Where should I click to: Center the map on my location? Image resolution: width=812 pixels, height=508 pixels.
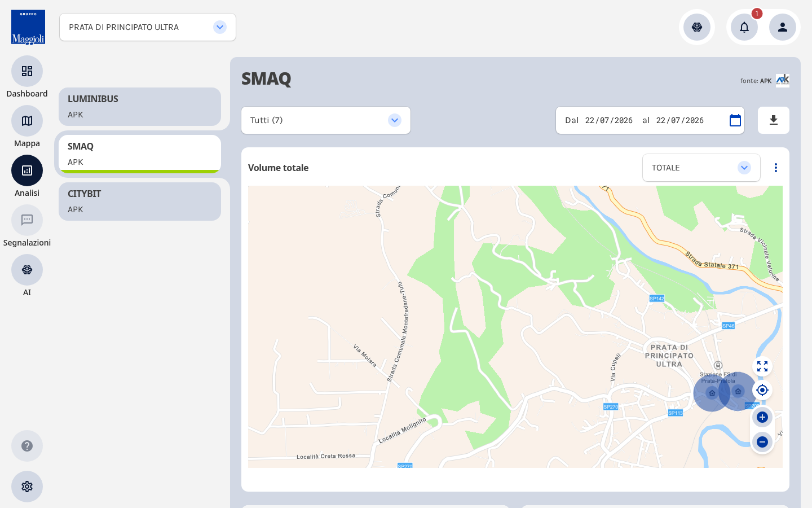pyautogui.click(x=762, y=390)
